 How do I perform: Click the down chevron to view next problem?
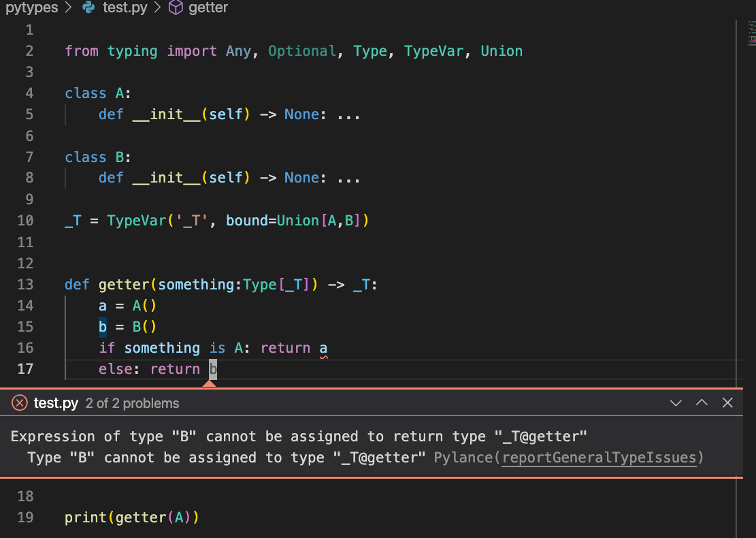(676, 402)
